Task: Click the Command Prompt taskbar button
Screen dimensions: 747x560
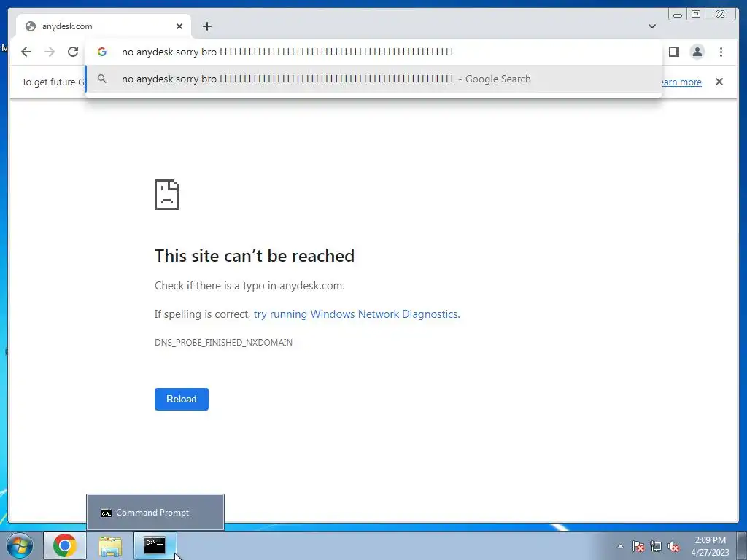Action: [155, 545]
